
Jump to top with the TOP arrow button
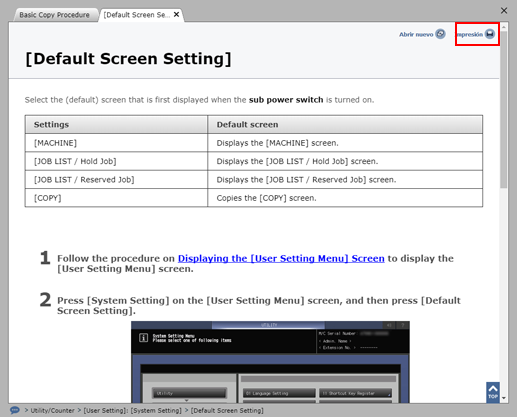tap(493, 392)
